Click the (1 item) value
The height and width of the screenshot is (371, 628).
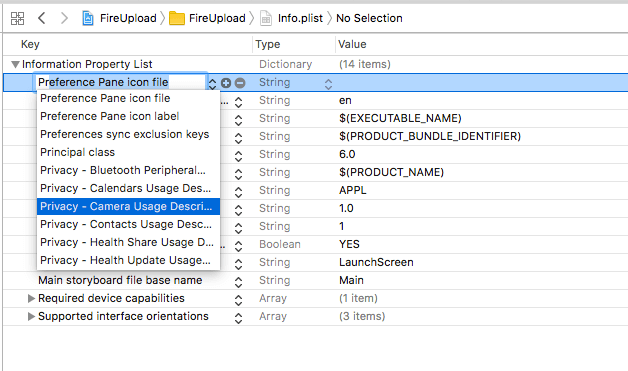(x=358, y=298)
